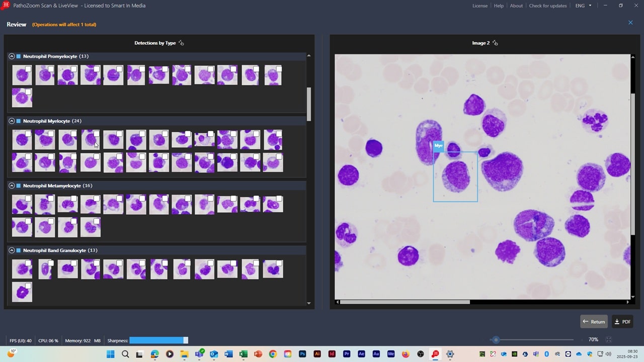Viewport: 644px width, 362px height.
Task: Click the fit-to-screen icon beside 70%
Action: 608,340
